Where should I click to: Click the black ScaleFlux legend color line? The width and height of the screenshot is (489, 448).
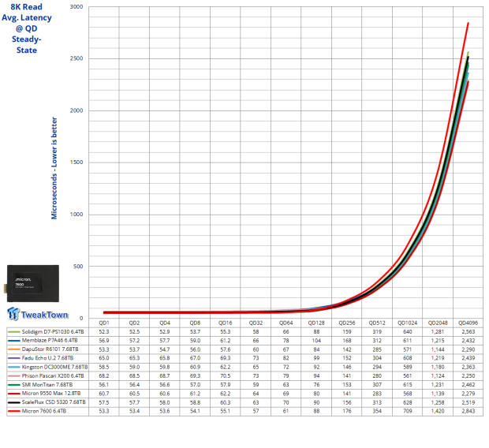tap(14, 402)
